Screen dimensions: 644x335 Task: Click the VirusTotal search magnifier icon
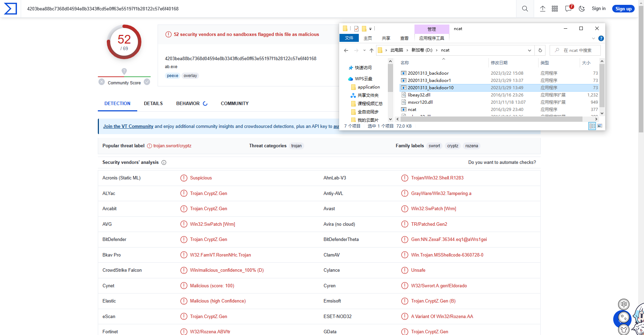525,9
